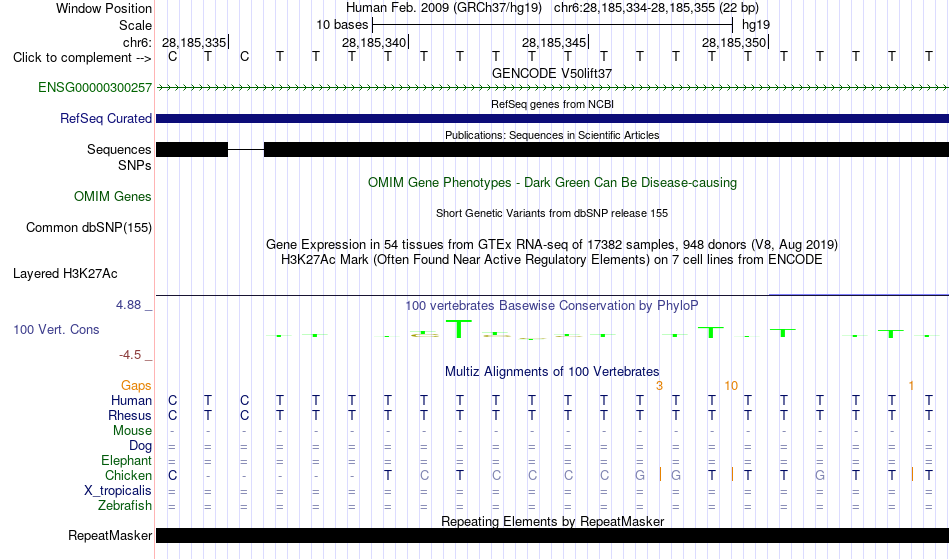950x559 pixels.
Task: Click the 'Scale' label on the left
Action: pos(135,25)
